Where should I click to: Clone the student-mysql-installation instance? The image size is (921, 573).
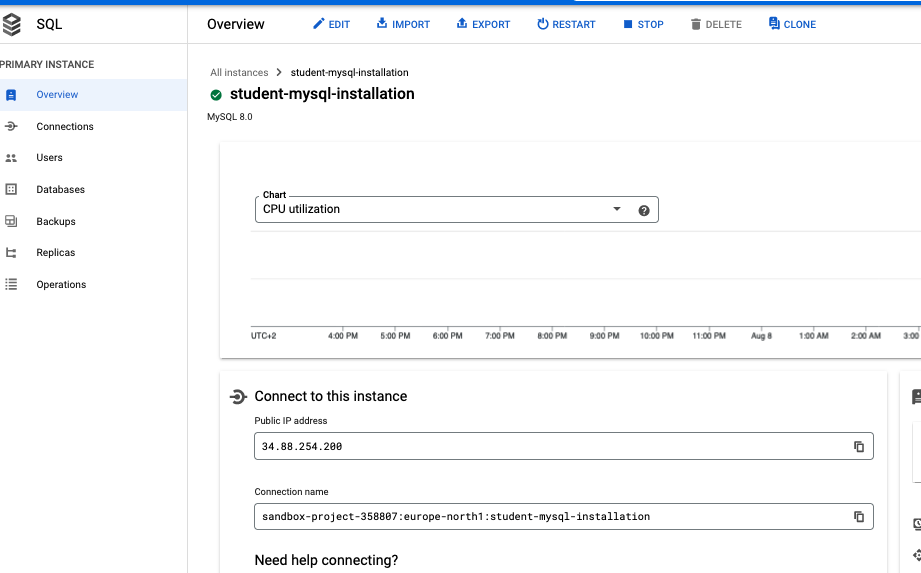point(792,24)
